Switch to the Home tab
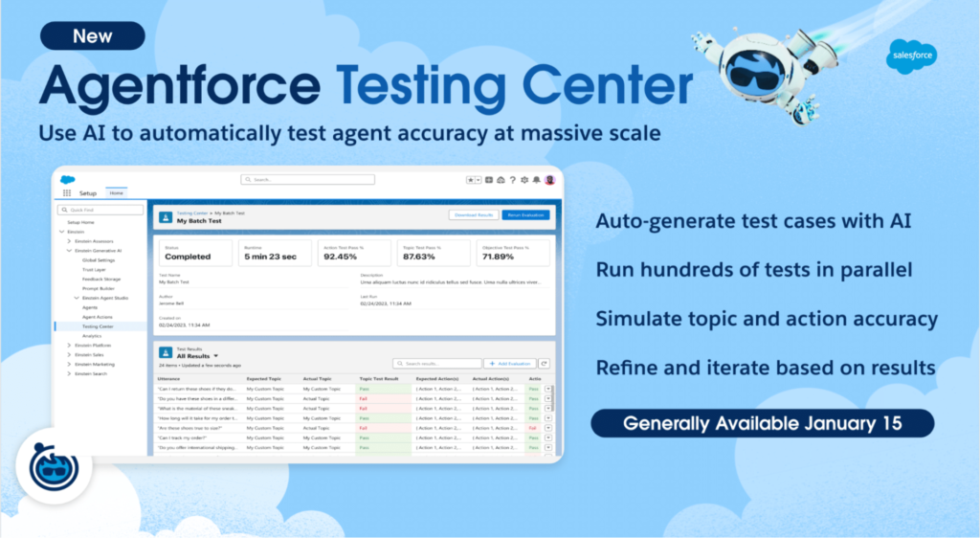The image size is (980, 538). tap(116, 192)
